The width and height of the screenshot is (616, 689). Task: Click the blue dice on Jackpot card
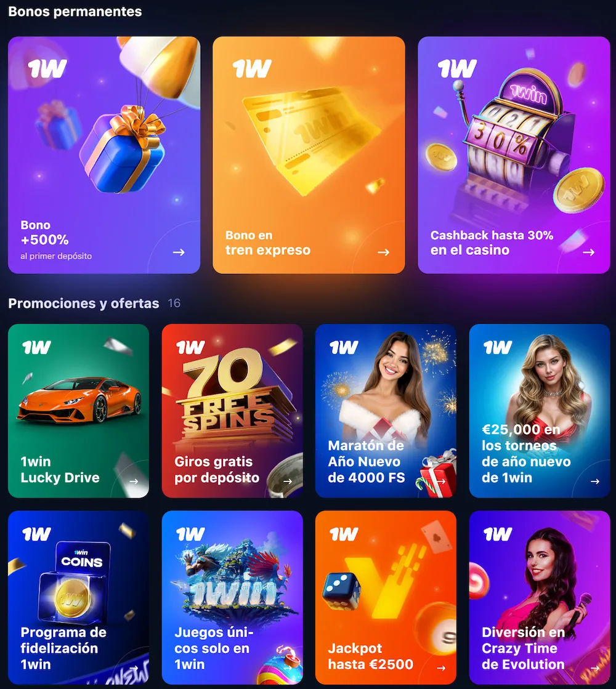click(x=342, y=592)
